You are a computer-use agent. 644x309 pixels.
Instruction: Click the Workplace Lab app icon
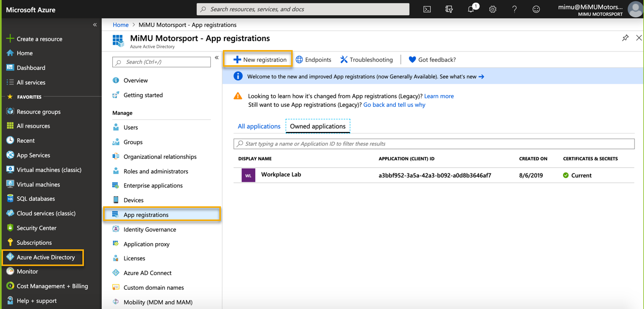click(248, 175)
